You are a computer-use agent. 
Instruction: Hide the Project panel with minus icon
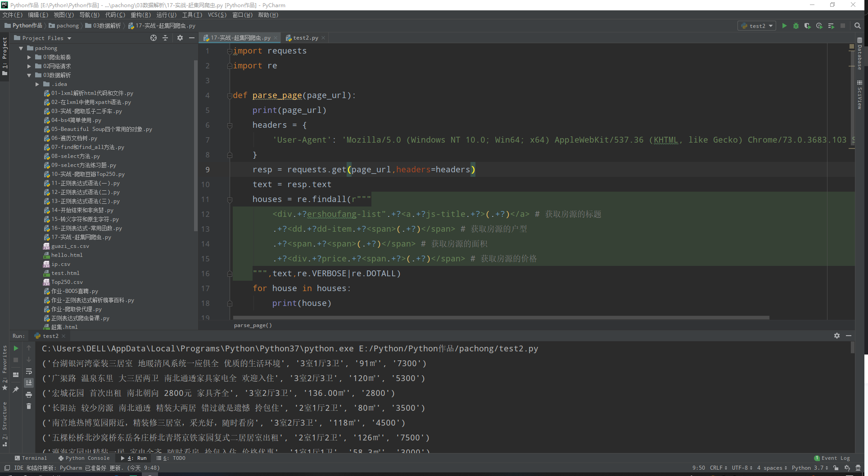(x=192, y=38)
